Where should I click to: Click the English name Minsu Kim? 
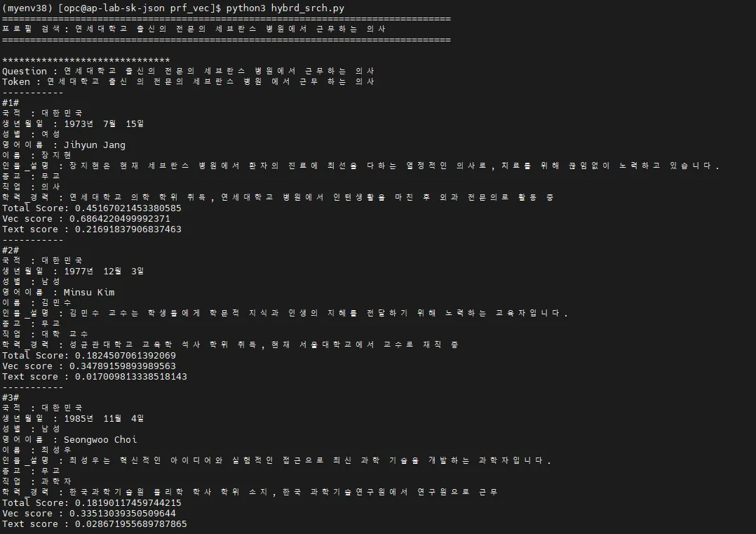click(x=89, y=293)
